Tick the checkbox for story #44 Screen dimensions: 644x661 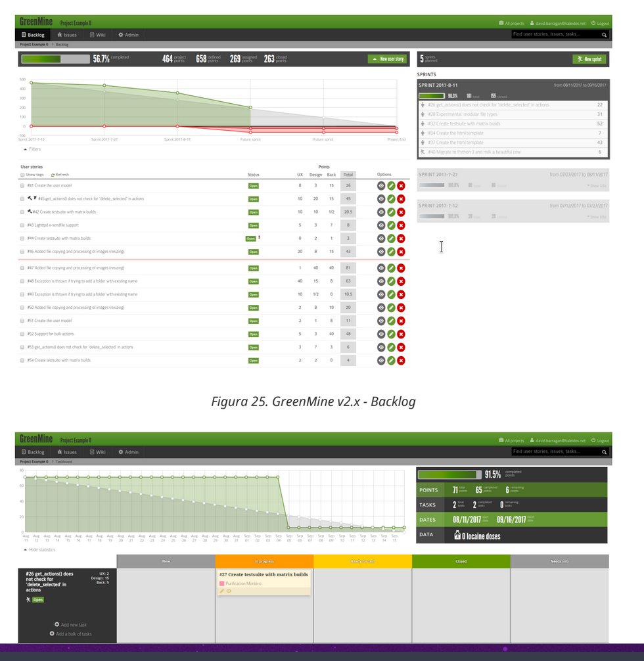22,238
